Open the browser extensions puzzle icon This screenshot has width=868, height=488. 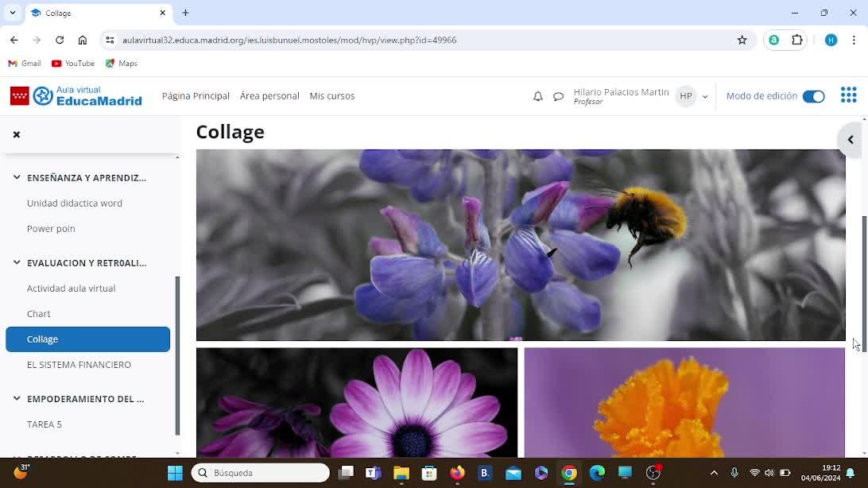(x=796, y=40)
